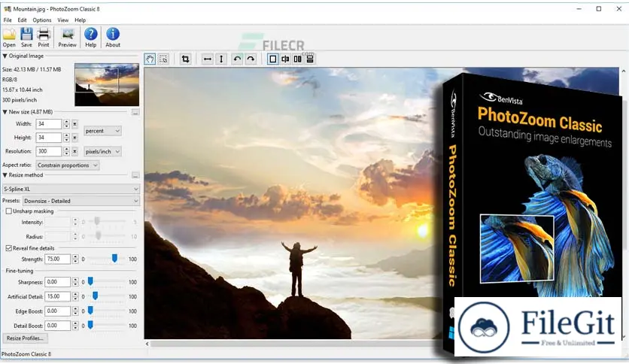Increase Strength using its up stepper arrow
629x364 pixels.
[75, 257]
